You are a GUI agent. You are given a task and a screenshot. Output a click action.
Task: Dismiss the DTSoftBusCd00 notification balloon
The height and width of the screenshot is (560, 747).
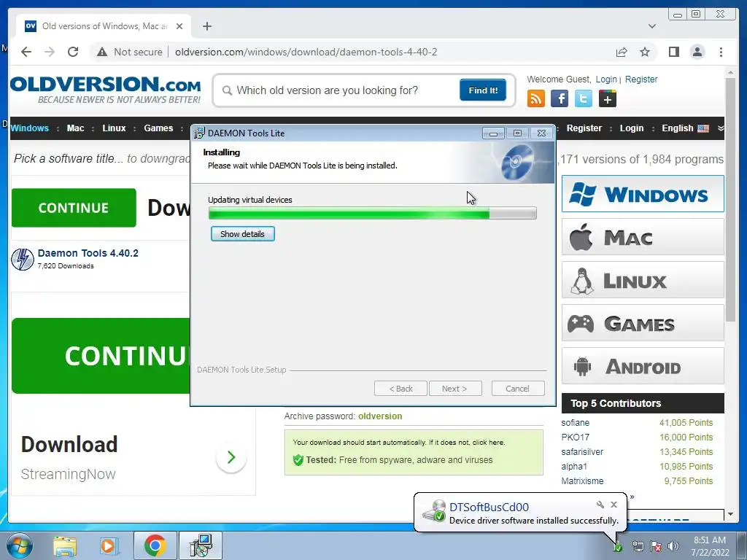614,505
